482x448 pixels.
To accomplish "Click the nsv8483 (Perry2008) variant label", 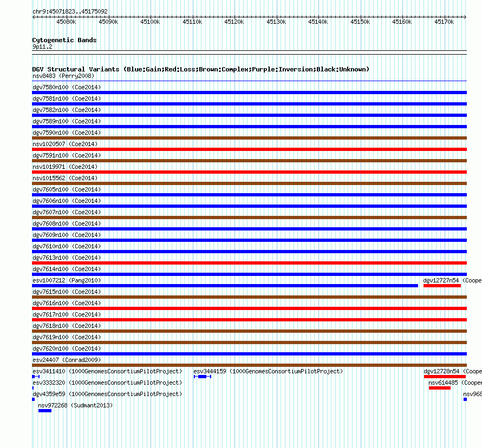I will 63,76.
